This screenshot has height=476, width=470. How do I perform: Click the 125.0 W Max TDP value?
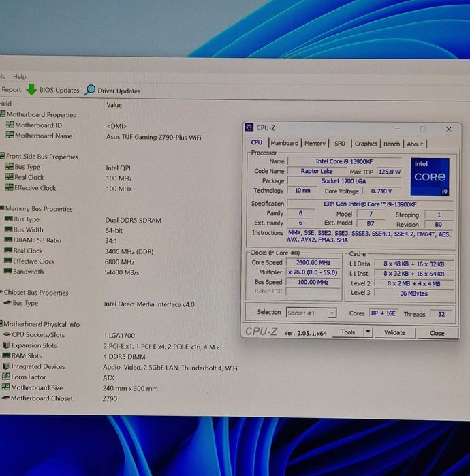(389, 172)
